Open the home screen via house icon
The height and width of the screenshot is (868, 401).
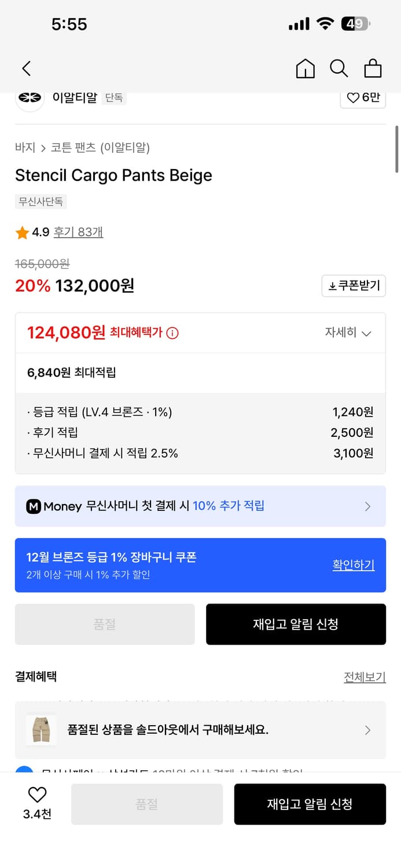[x=305, y=68]
